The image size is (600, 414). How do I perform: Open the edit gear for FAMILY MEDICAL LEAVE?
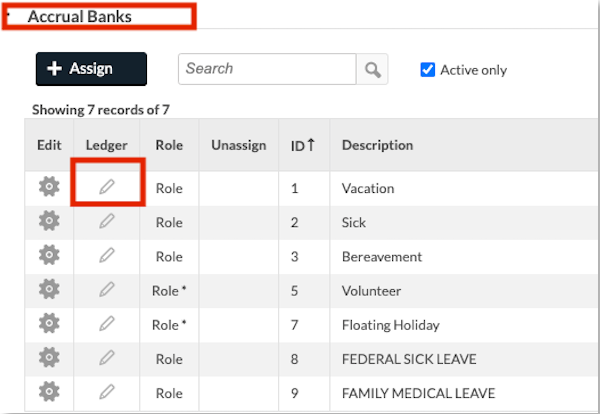click(49, 391)
